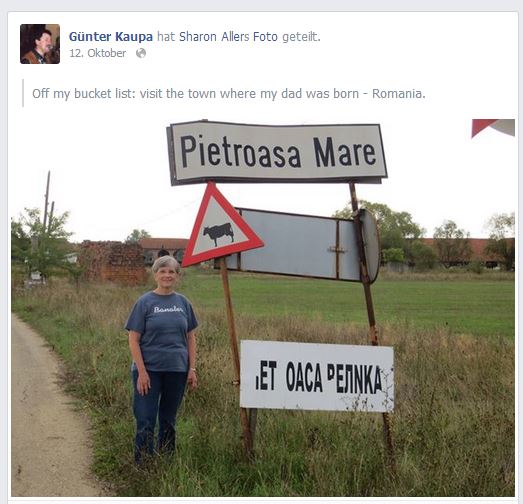Click the Günter Kaupa name link
Screen dimensions: 523x504
point(111,36)
